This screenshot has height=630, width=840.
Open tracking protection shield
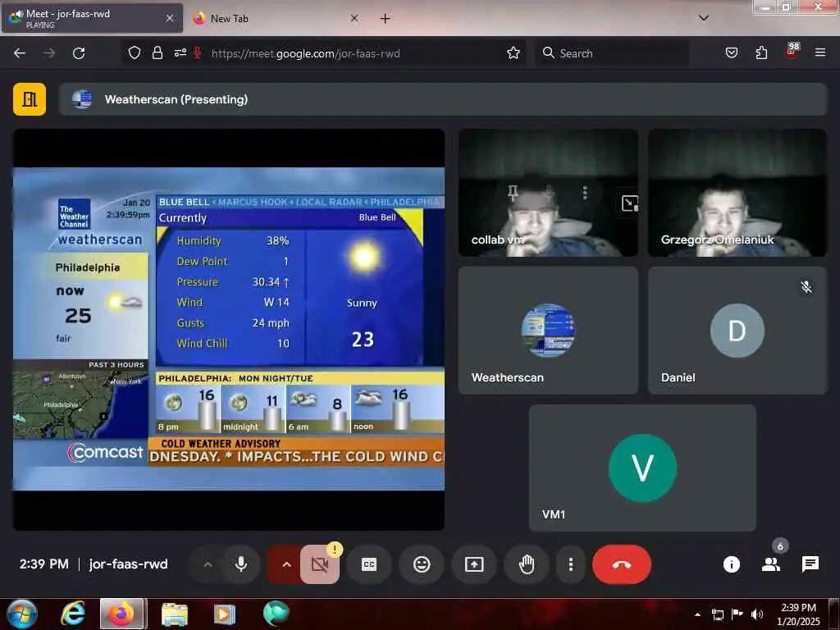[x=135, y=52]
